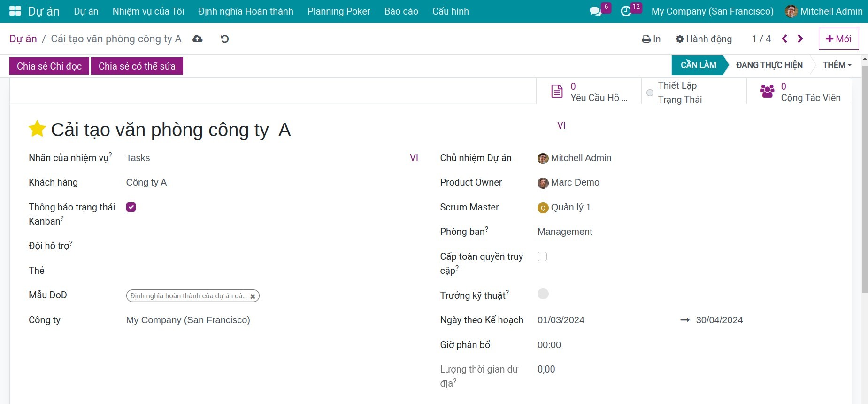Click the Giờ phân bổ 00:00 field
This screenshot has width=868, height=404.
(549, 345)
